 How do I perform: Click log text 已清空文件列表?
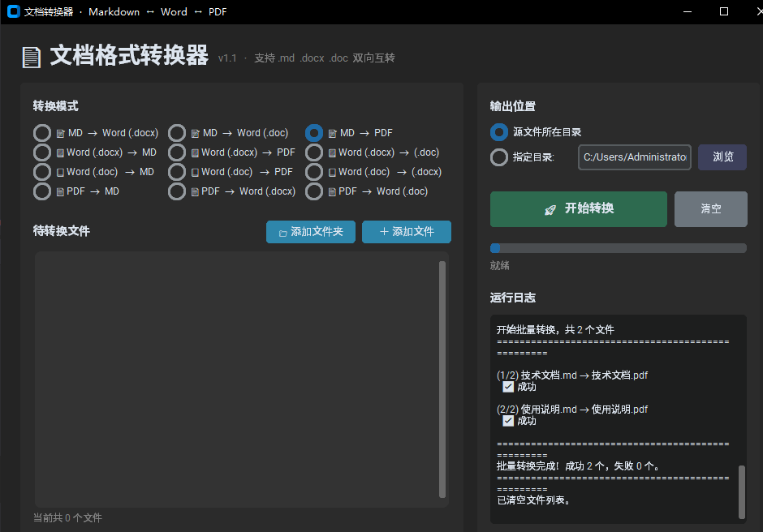533,500
